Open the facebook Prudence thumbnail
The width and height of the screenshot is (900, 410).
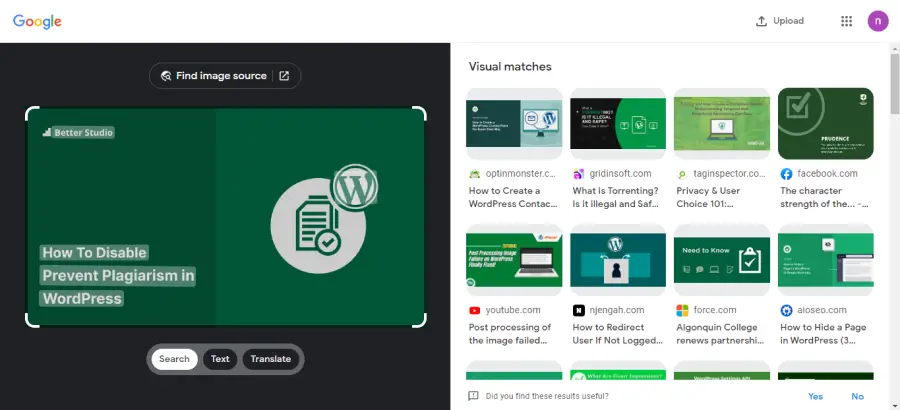click(x=826, y=123)
